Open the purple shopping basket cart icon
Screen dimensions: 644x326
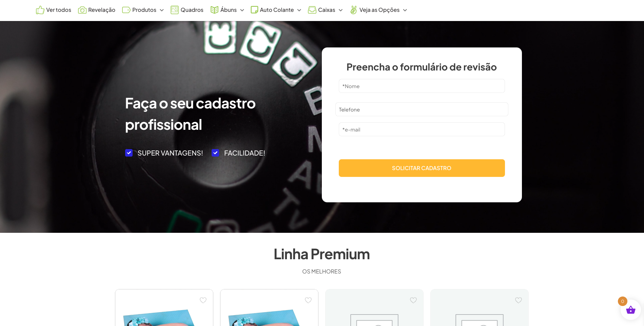coord(631,310)
